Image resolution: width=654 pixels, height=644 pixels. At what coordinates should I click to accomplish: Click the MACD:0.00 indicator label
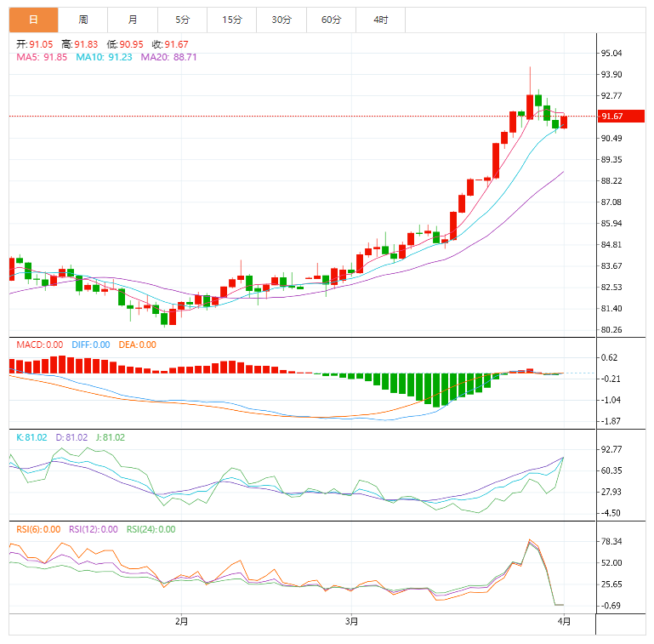coord(40,345)
